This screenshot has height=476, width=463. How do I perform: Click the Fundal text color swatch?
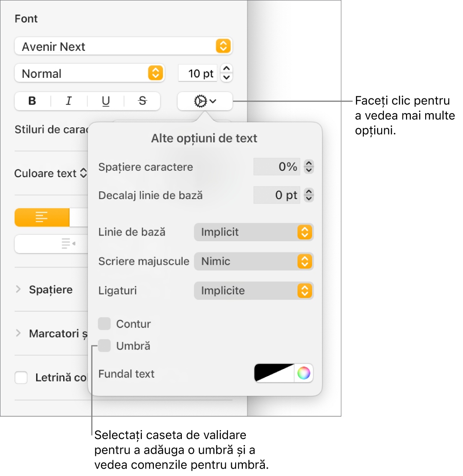274,373
